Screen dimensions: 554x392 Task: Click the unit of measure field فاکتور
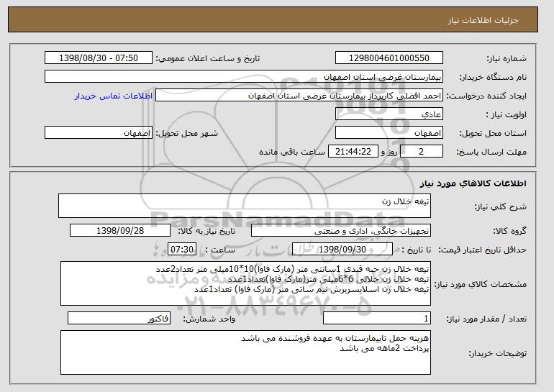(119, 318)
